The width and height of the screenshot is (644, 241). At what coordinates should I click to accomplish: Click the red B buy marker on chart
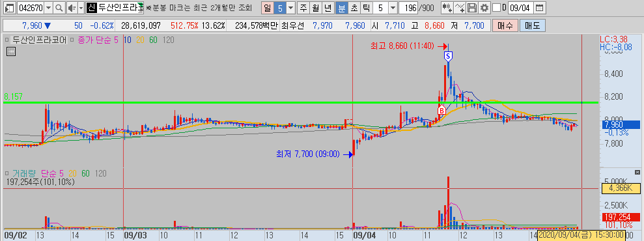tap(442, 110)
